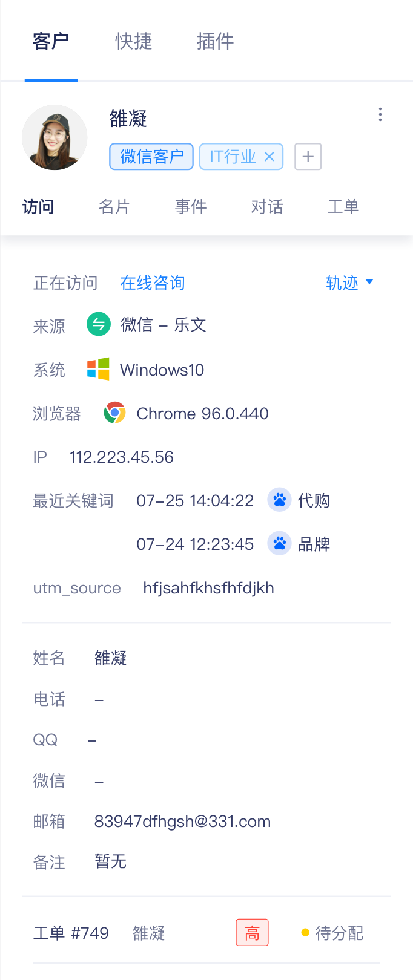Select the 微信客户 tag

(151, 157)
